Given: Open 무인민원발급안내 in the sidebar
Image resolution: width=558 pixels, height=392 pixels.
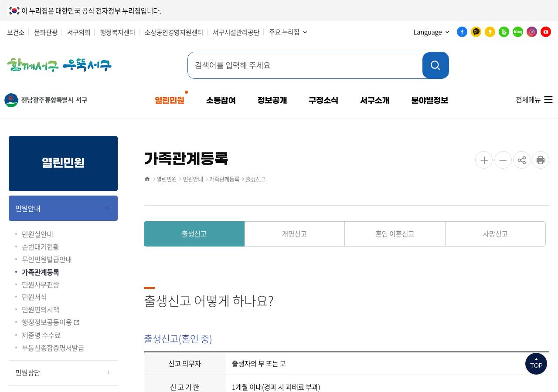Looking at the screenshot, I should 47,259.
